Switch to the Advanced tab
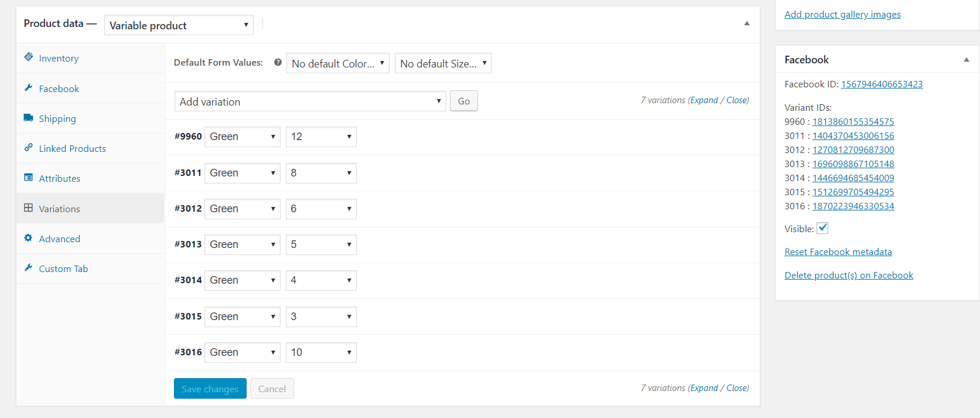 click(x=90, y=239)
